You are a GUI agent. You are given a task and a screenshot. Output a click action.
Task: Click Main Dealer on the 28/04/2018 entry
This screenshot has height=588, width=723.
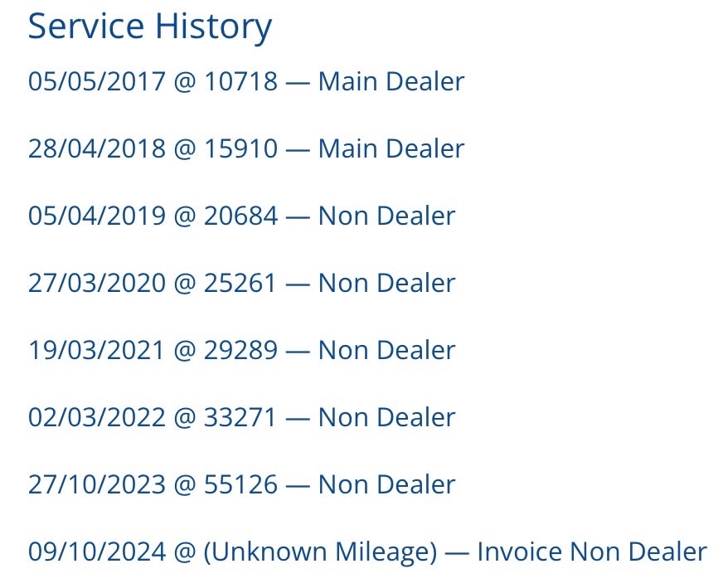click(391, 149)
